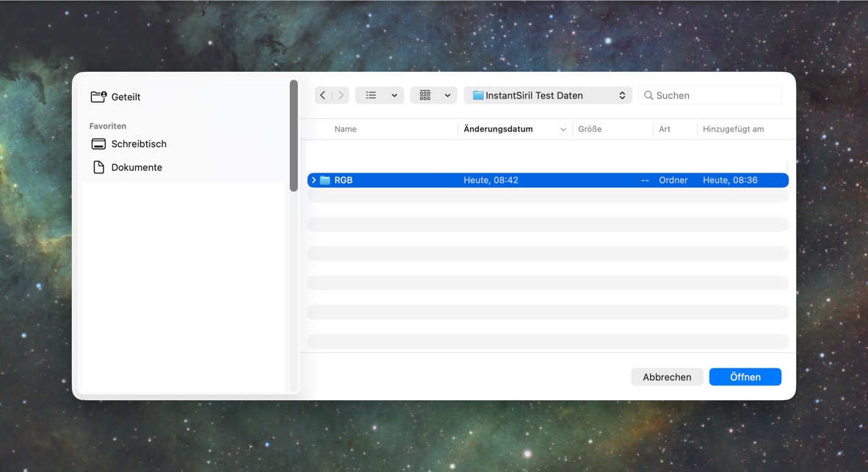This screenshot has width=868, height=472.
Task: Sort files by the Name column
Action: point(345,129)
